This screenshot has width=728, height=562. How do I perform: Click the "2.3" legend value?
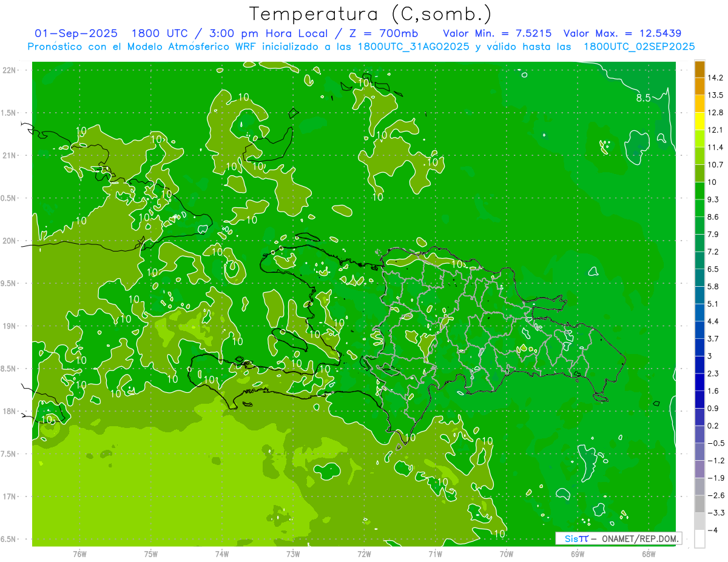click(x=713, y=373)
